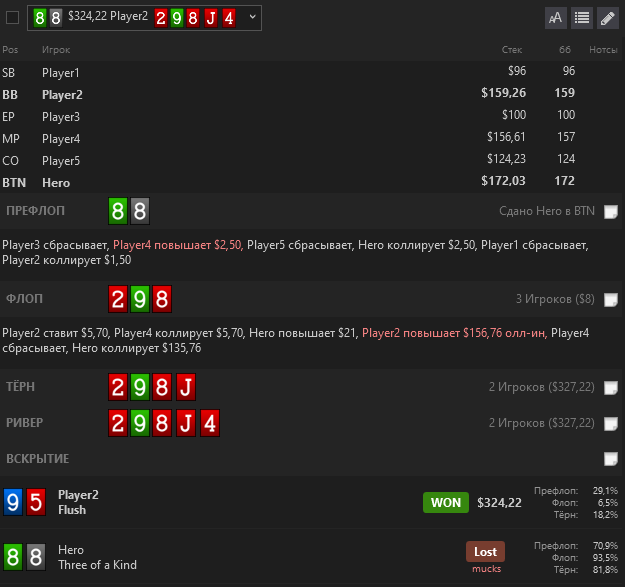625x587 pixels.
Task: Open the list view icon
Action: coord(582,18)
